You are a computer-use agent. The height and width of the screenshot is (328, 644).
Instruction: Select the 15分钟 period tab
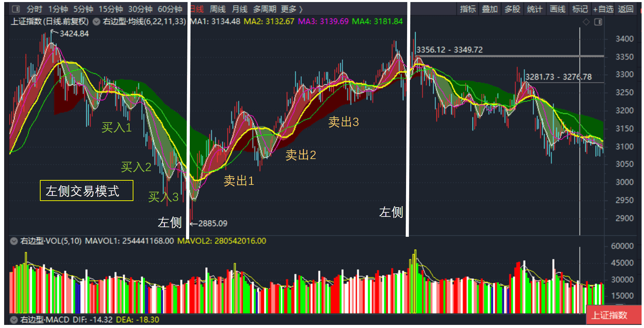tap(111, 9)
